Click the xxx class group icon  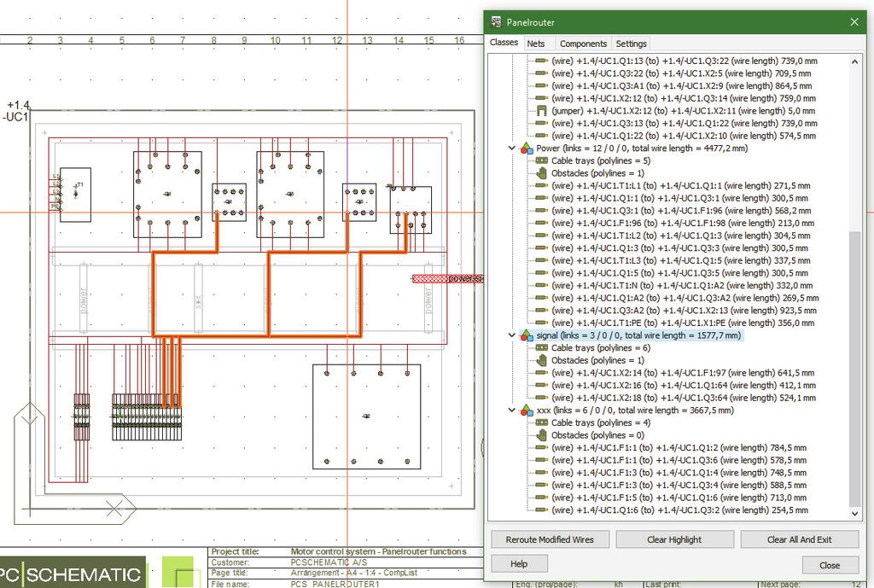[526, 410]
